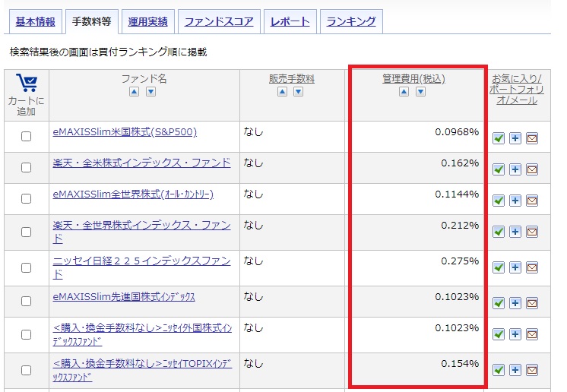The width and height of the screenshot is (567, 392).
Task: Open the ファンドスコア tab
Action: pyautogui.click(x=219, y=22)
